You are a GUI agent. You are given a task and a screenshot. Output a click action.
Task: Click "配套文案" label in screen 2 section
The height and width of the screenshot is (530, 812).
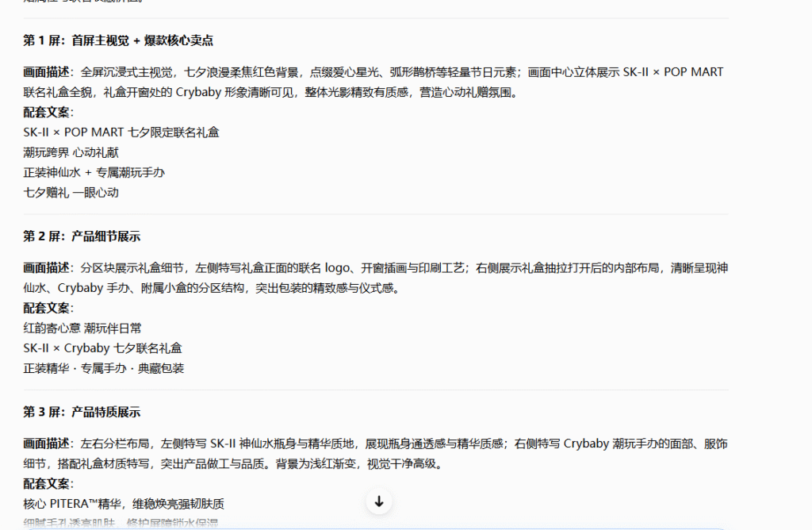[46, 309]
